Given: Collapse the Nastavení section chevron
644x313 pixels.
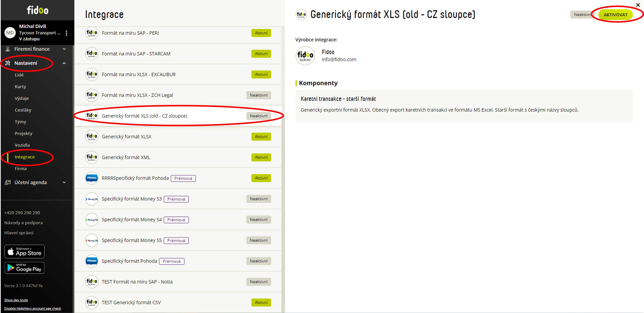Looking at the screenshot, I should (x=64, y=63).
